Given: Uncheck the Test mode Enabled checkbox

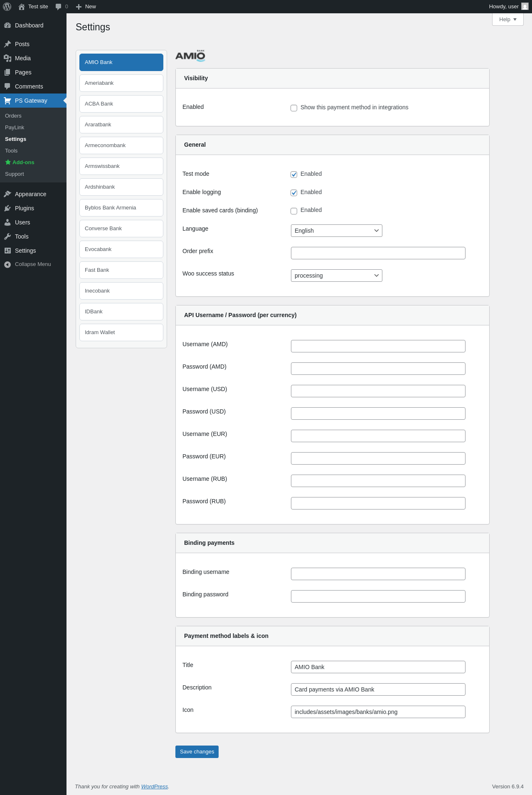Looking at the screenshot, I should (294, 175).
